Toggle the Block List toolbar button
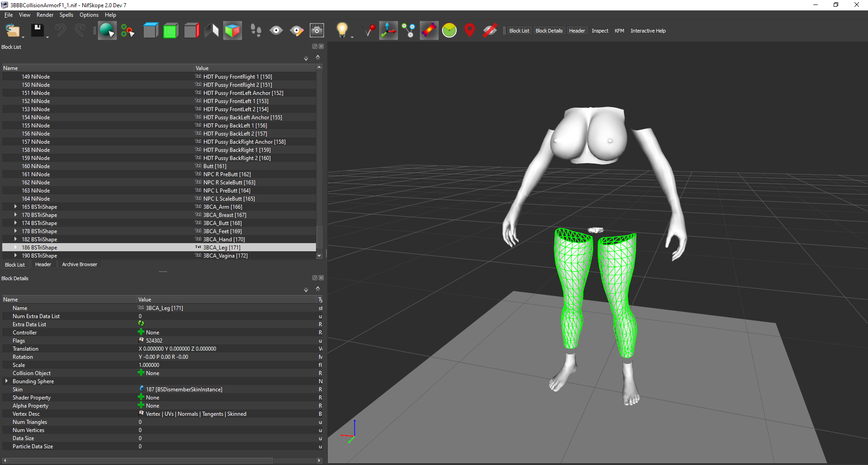 (519, 31)
